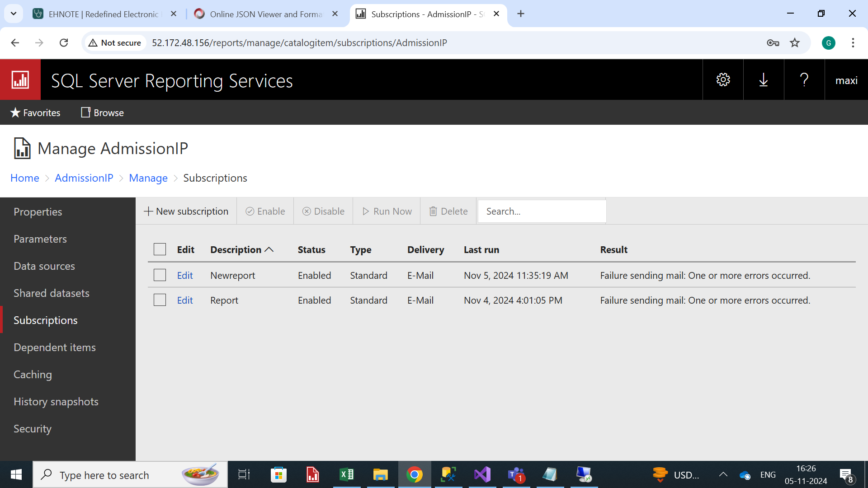
Task: Sort by the Description column header
Action: coord(242,249)
